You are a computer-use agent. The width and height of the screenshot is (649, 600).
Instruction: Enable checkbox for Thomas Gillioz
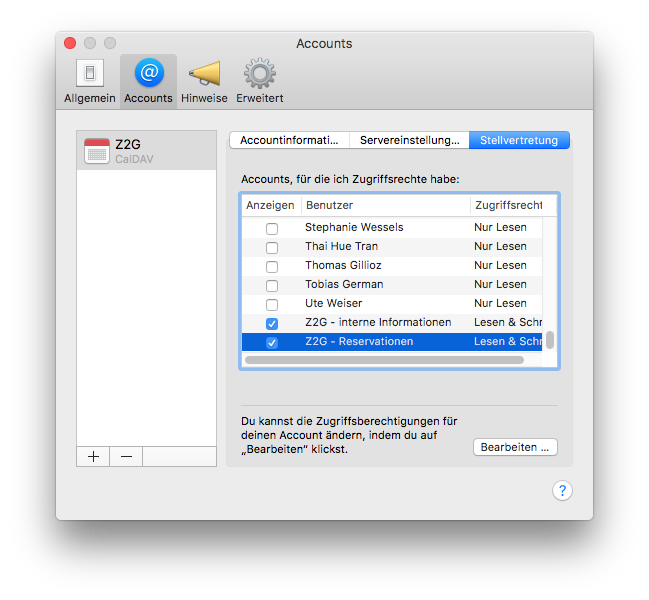click(x=272, y=266)
